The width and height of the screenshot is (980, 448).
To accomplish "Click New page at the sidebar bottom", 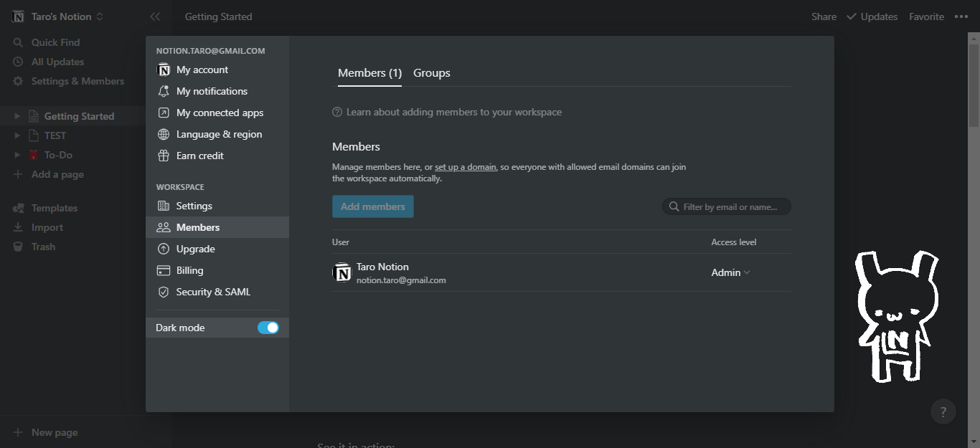I will pos(86,432).
